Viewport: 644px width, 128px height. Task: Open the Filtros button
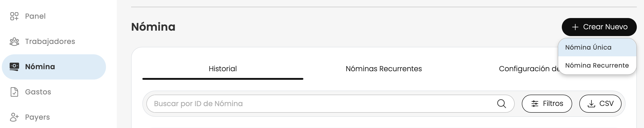click(547, 104)
